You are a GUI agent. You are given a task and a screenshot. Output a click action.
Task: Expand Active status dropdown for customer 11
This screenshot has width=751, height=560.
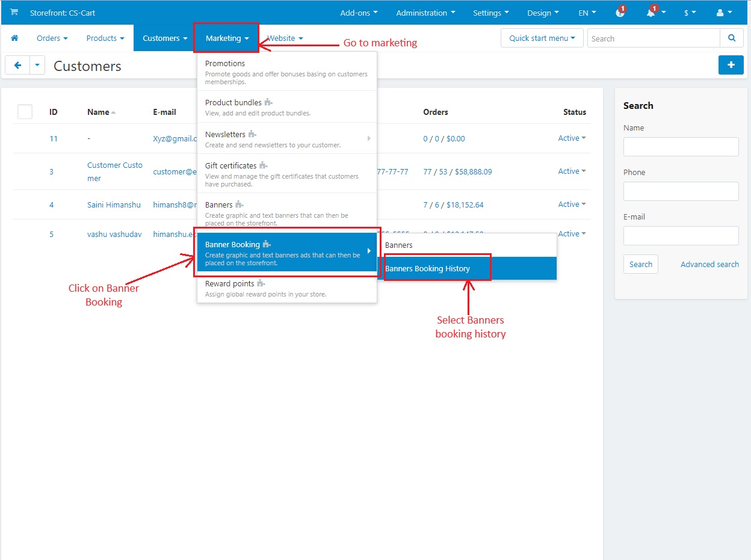(x=572, y=138)
